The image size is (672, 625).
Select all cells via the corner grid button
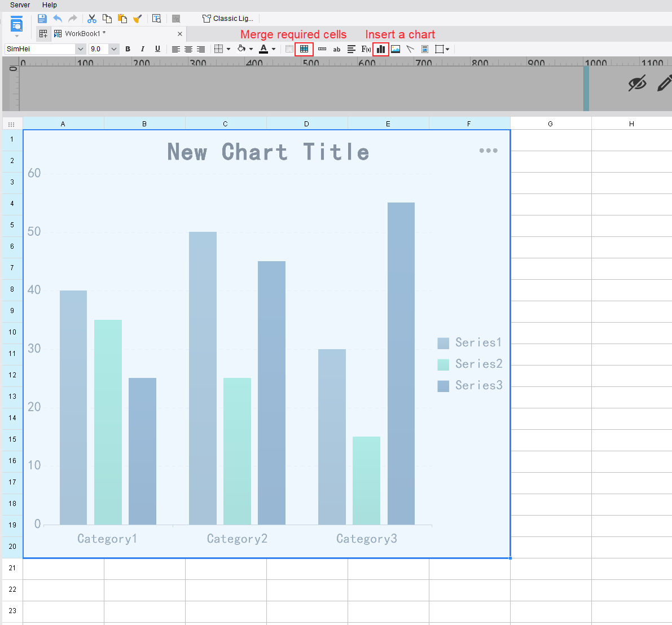pyautogui.click(x=12, y=124)
